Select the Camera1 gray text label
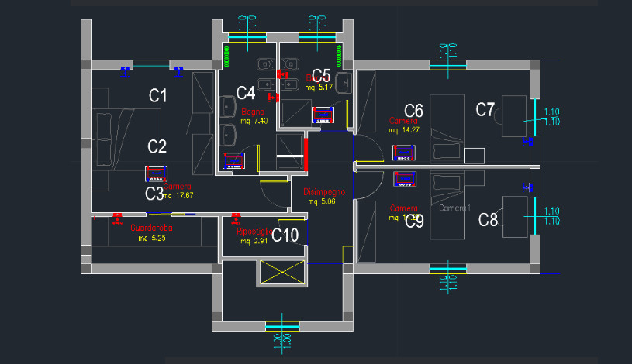This screenshot has width=632, height=364. pyautogui.click(x=454, y=208)
